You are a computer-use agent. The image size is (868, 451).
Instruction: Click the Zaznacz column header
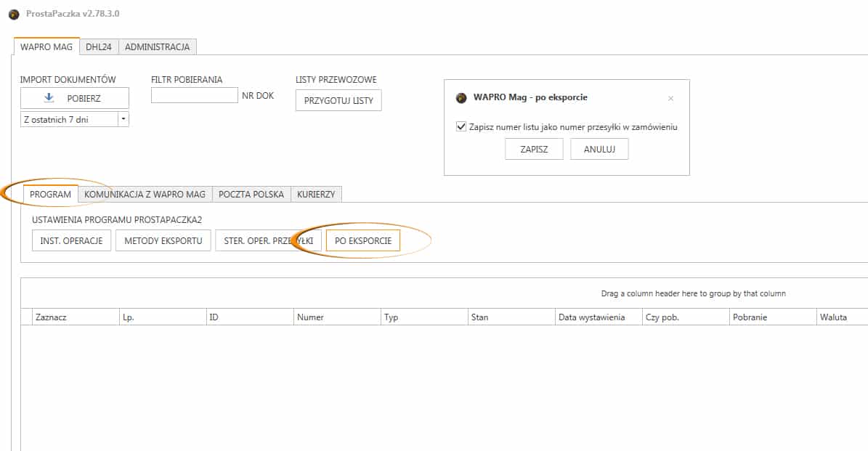[76, 317]
